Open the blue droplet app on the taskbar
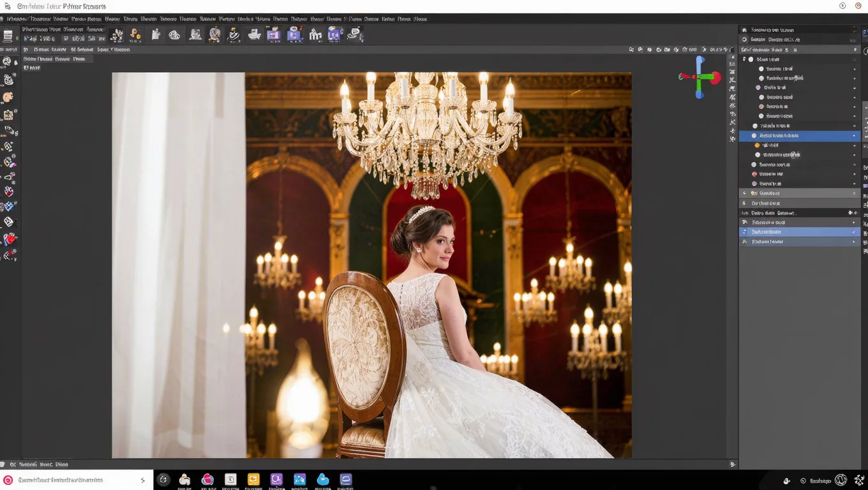 tap(323, 480)
